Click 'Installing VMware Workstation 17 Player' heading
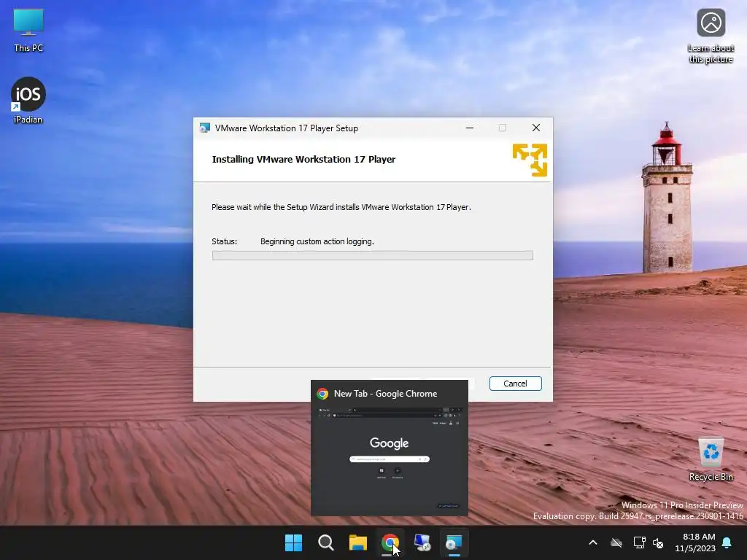 pos(303,160)
